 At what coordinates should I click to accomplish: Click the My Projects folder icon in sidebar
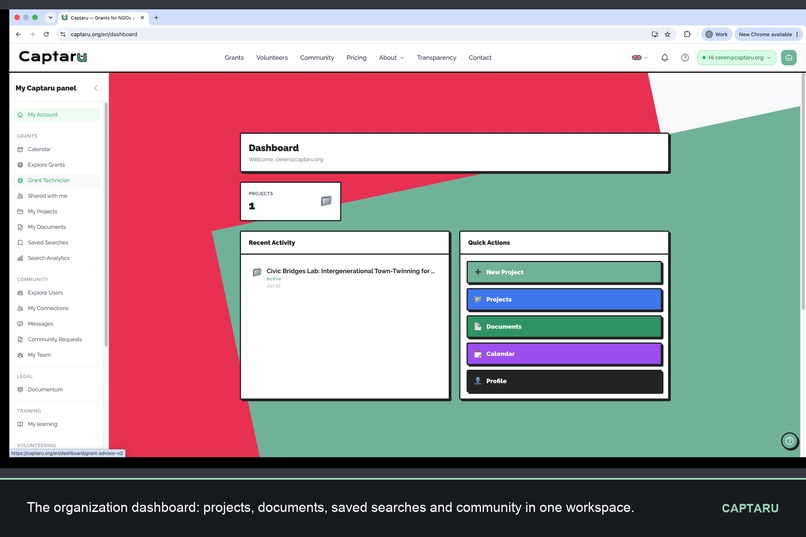[x=20, y=211]
